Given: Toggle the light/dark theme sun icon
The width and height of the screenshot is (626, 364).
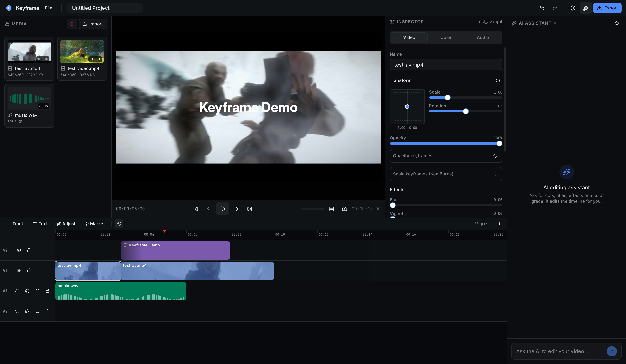Looking at the screenshot, I should pyautogui.click(x=573, y=8).
